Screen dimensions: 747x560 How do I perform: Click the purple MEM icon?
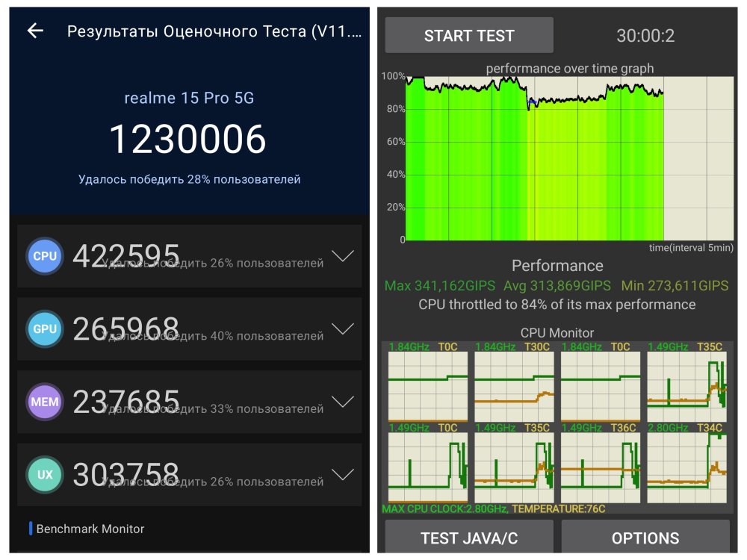[x=45, y=402]
